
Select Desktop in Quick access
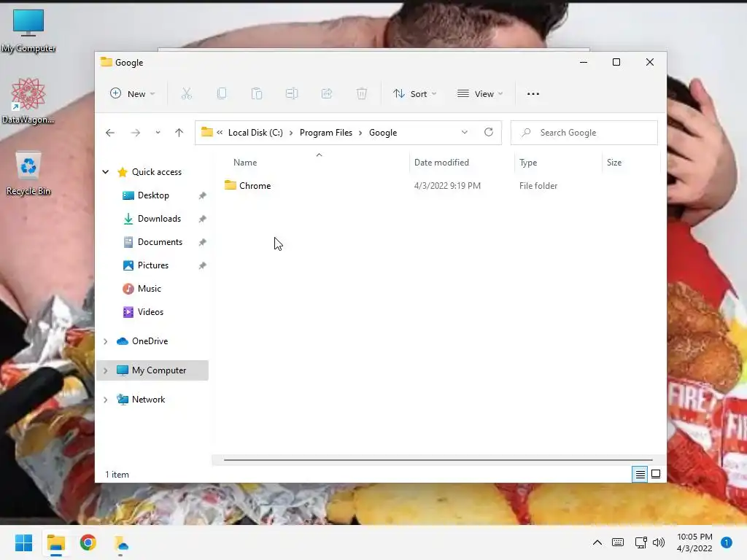(153, 195)
